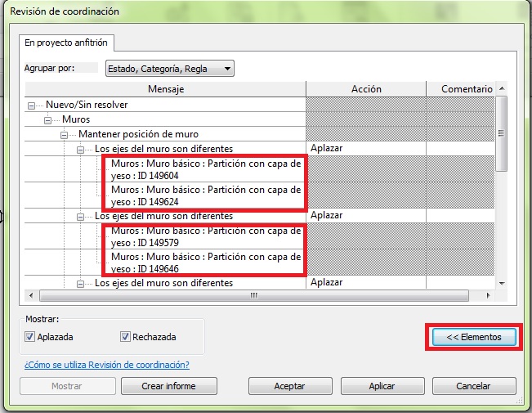Open the ¿Cómo se utiliza Revisión de coordinación? link

(106, 365)
